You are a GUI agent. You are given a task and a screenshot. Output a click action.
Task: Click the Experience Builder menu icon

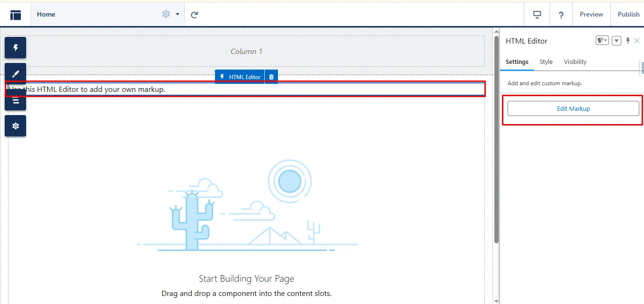coord(16,15)
